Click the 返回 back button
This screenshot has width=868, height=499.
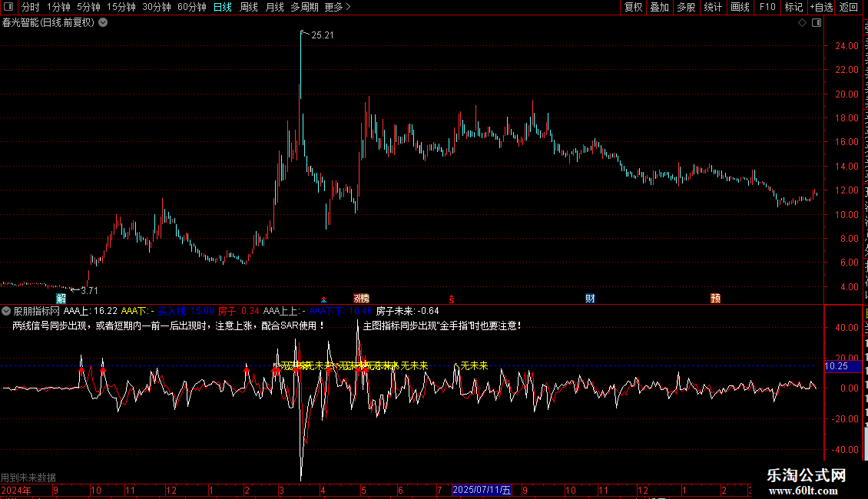[849, 7]
